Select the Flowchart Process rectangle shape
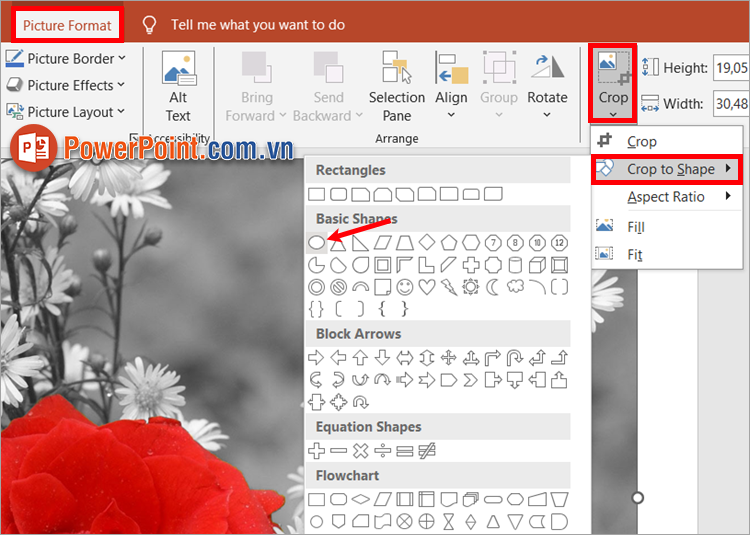 pos(316,500)
